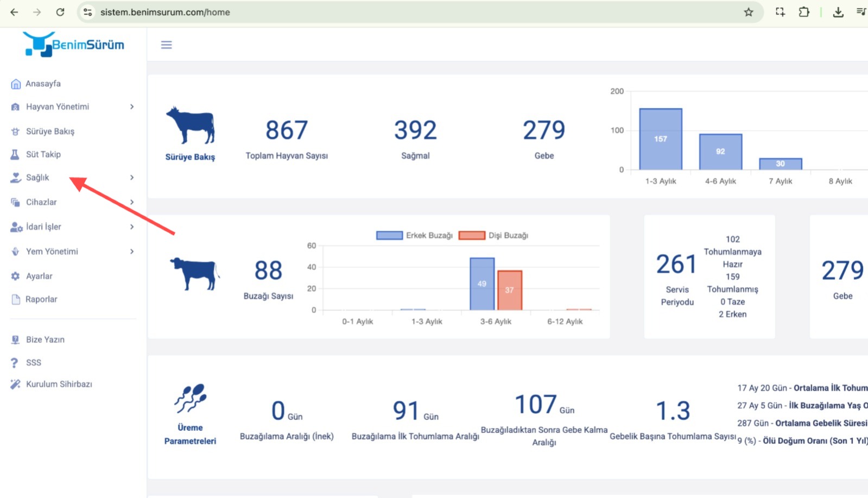Image resolution: width=868 pixels, height=498 pixels.
Task: Toggle Erkek Buzağı legend in chart
Action: [x=415, y=235]
